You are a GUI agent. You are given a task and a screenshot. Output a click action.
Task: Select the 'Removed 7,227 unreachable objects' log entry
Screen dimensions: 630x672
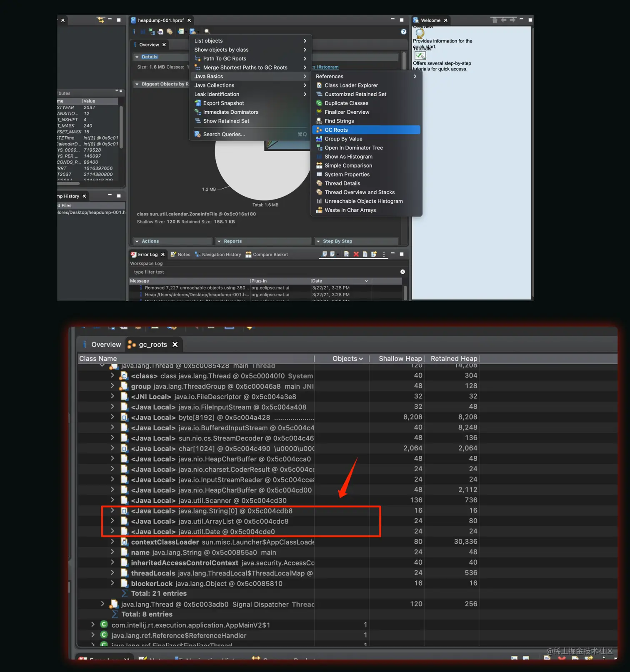266,288
